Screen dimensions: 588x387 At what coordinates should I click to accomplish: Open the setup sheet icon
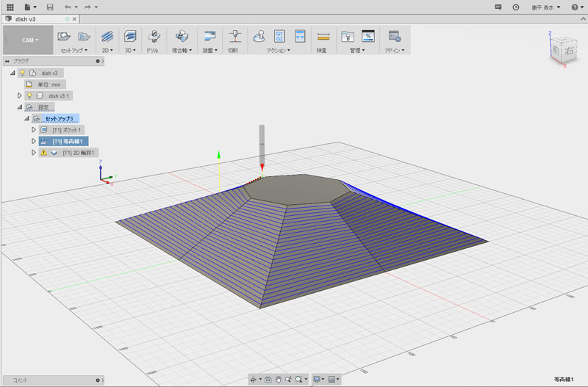pos(300,36)
